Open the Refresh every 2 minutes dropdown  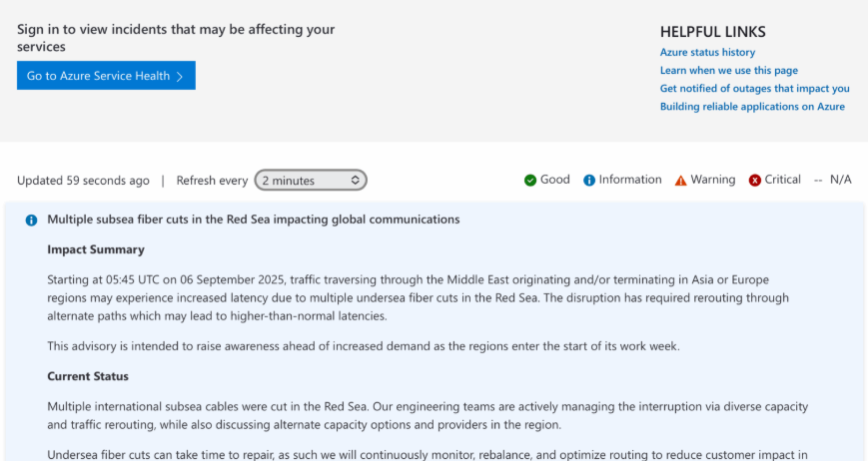[311, 181]
